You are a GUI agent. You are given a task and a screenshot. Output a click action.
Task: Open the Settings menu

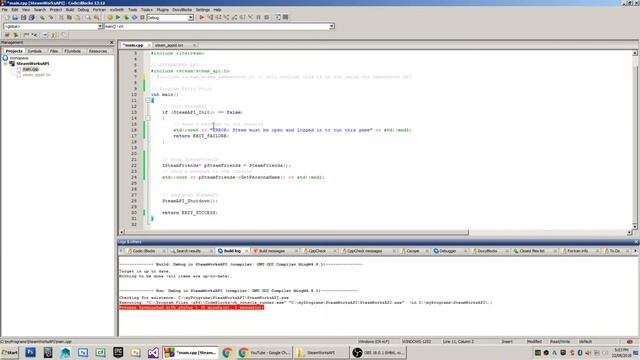pyautogui.click(x=202, y=9)
